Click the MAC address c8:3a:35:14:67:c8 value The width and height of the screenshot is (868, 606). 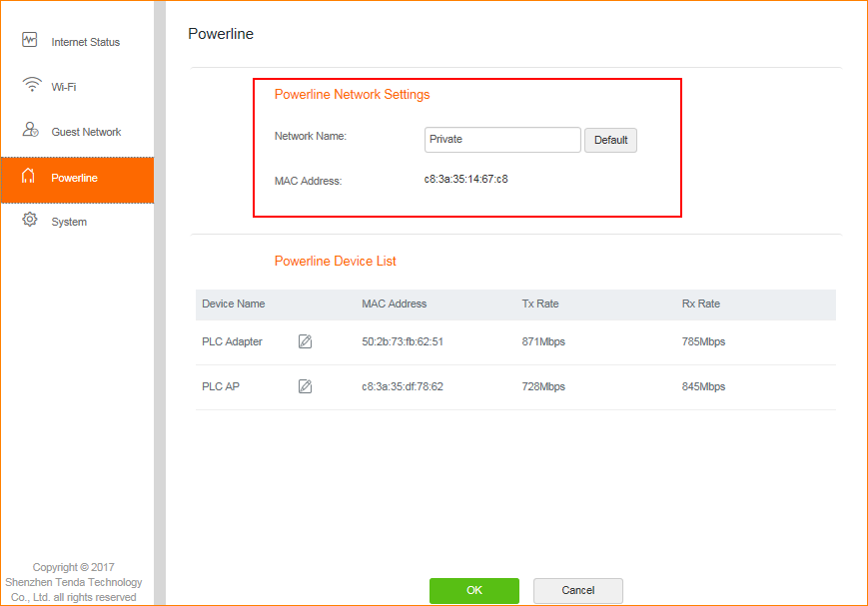(x=466, y=180)
